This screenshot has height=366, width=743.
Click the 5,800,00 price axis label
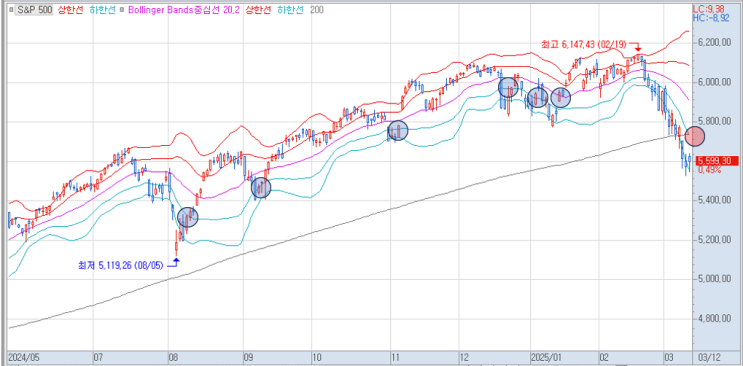pos(715,122)
